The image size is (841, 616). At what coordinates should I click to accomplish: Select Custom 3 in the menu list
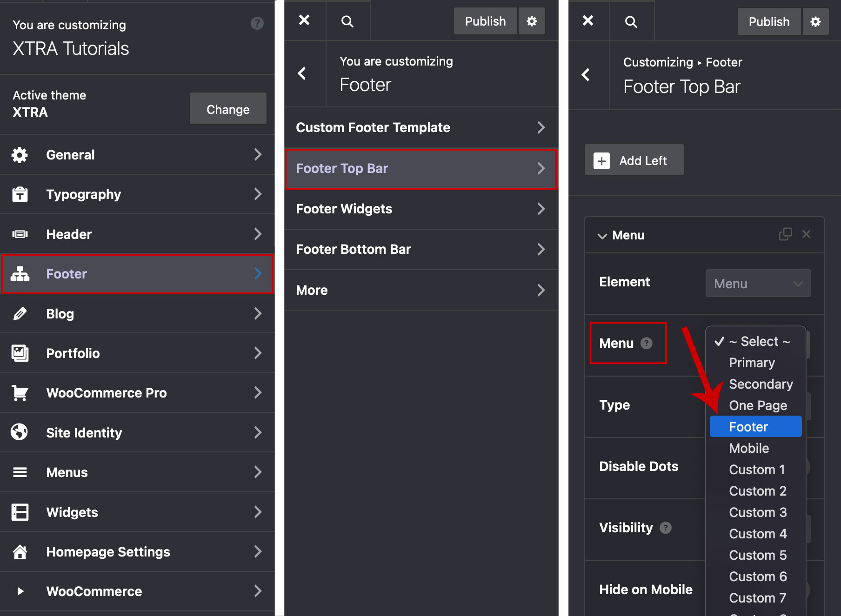(757, 512)
